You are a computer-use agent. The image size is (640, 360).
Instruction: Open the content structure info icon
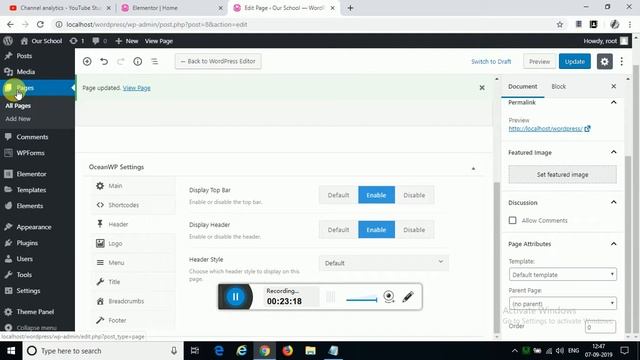(x=138, y=61)
